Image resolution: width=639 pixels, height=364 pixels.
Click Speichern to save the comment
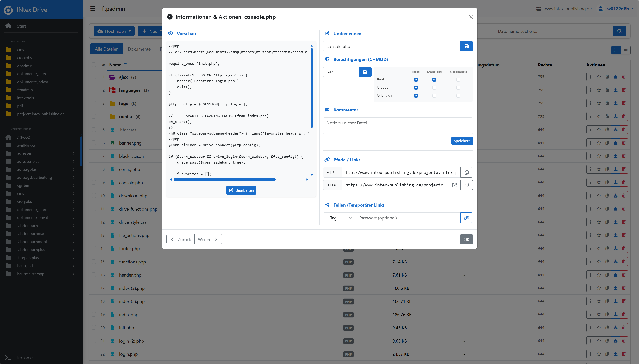462,141
